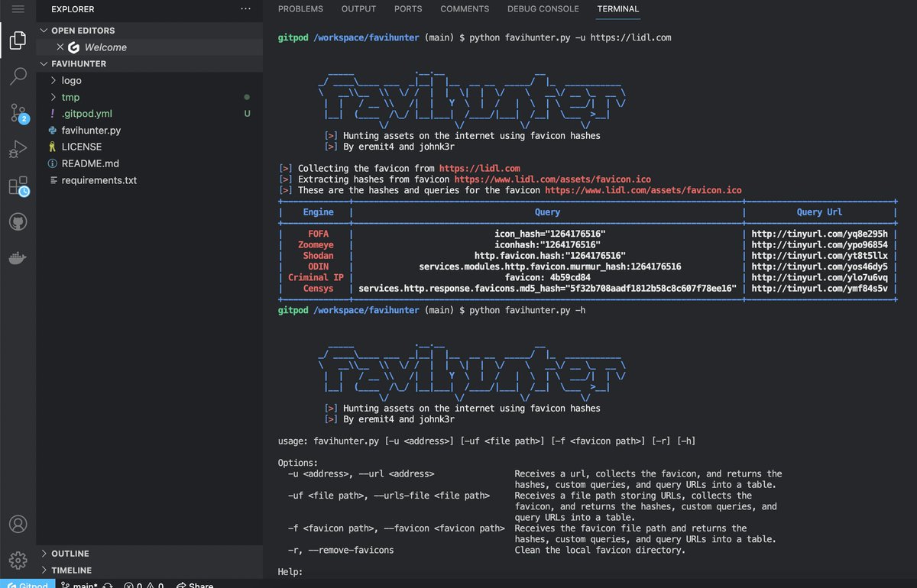Open the Search view in activity bar
The image size is (917, 588).
click(x=18, y=76)
